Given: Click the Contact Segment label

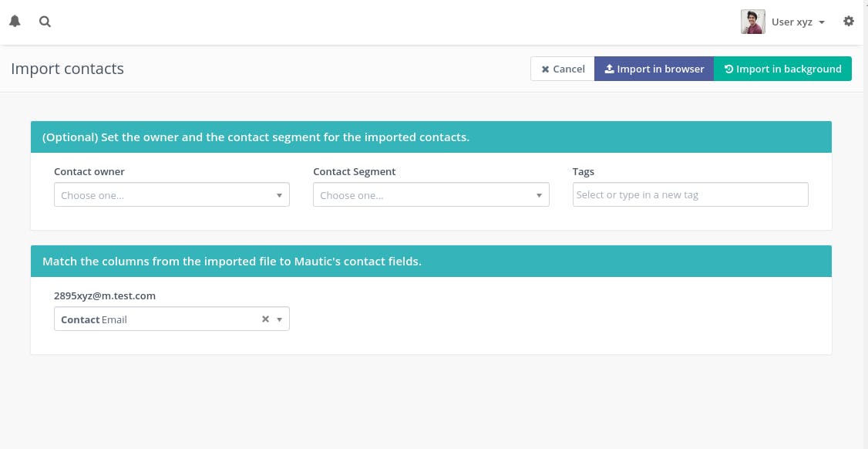Looking at the screenshot, I should point(355,172).
